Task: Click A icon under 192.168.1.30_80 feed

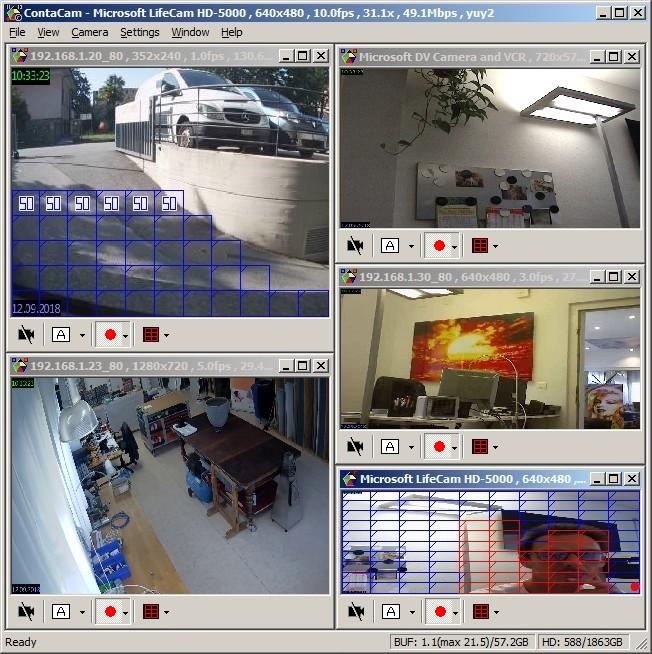Action: click(390, 447)
